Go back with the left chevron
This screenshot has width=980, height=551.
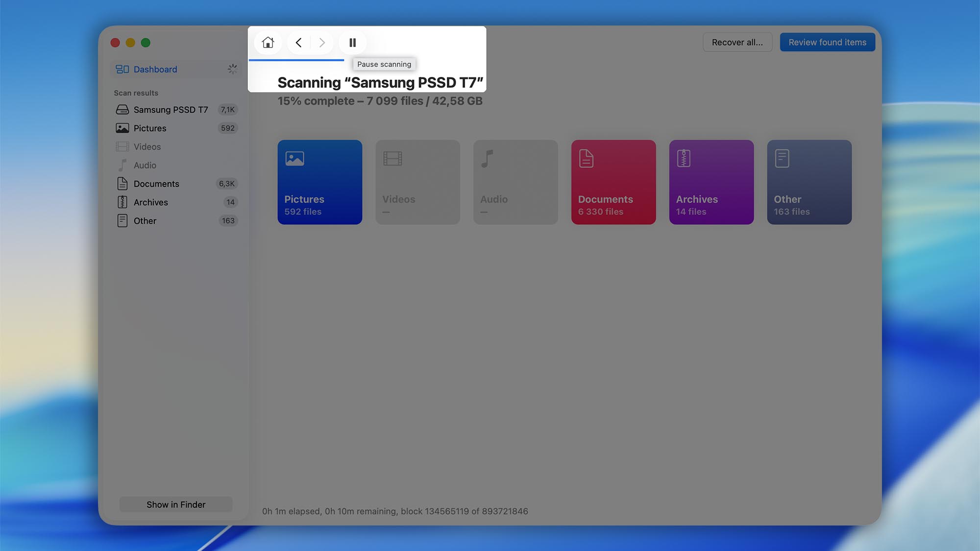coord(298,43)
